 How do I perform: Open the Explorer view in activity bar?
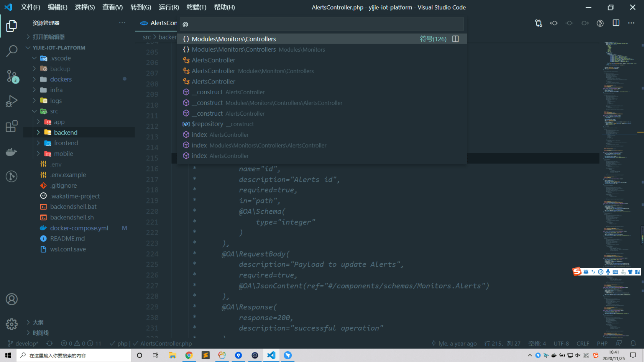point(11,26)
